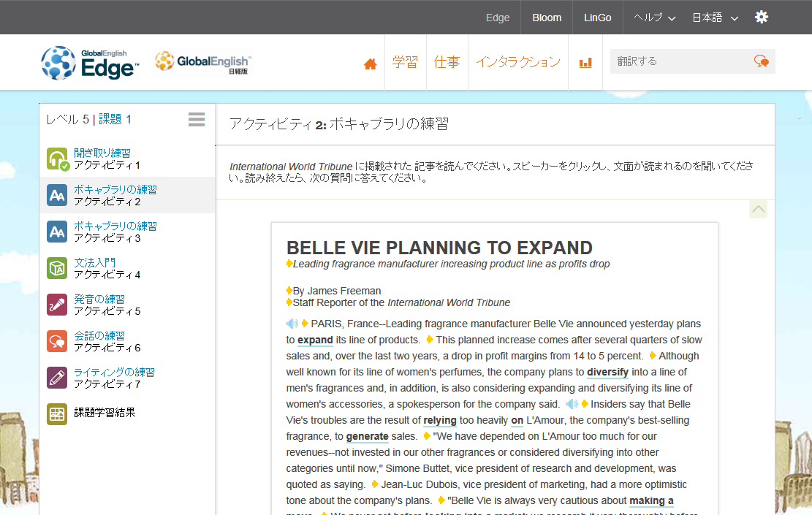
Task: Open the conversation practice chat icon
Action: (57, 341)
